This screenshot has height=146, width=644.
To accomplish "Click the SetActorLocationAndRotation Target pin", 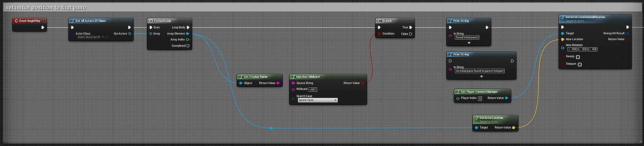I will click(562, 33).
